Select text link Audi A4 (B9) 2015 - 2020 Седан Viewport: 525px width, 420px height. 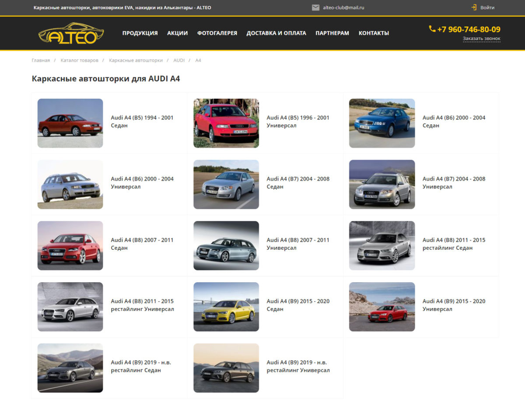[298, 305]
